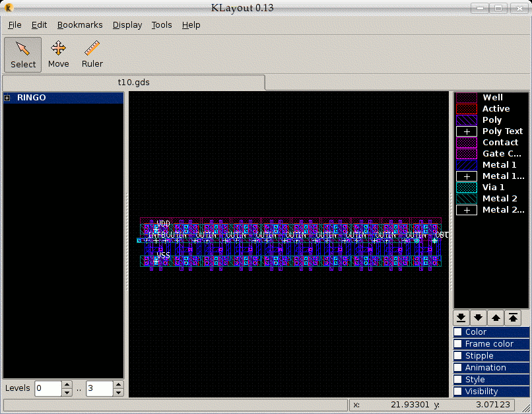Increase the minimum Levels value

67,385
